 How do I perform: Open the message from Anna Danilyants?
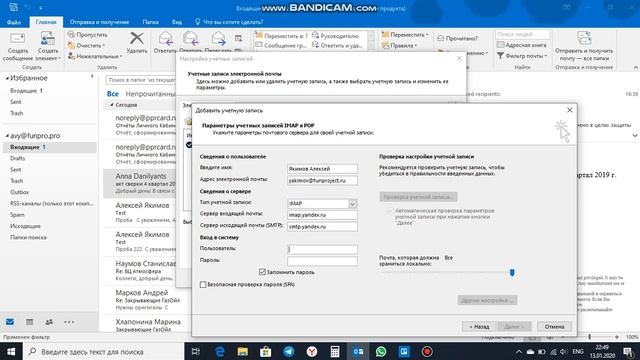coord(139,183)
